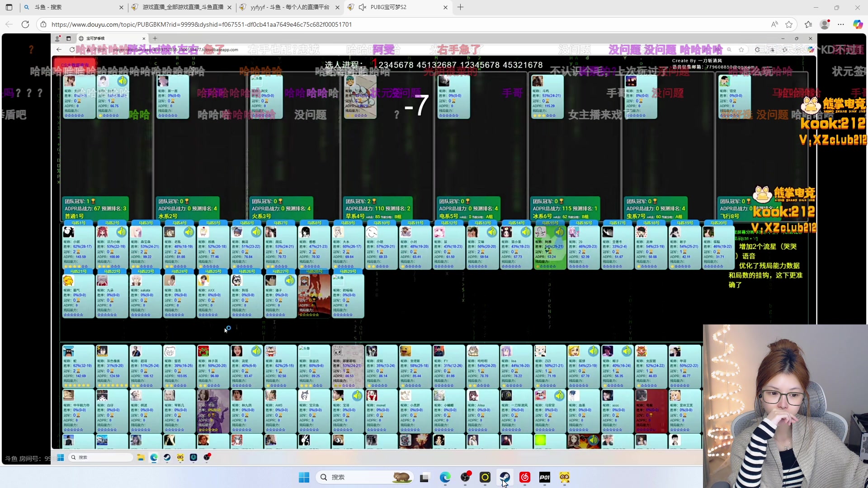Open Steam from the taskbar
The width and height of the screenshot is (868, 488).
(505, 477)
